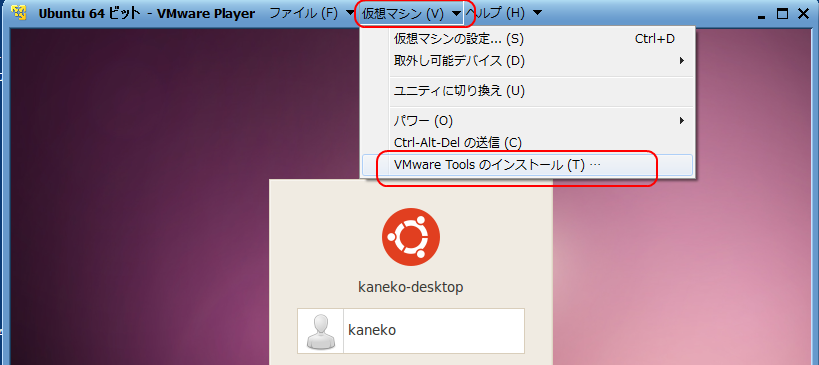Expand the パワー submenu arrow

tap(682, 121)
